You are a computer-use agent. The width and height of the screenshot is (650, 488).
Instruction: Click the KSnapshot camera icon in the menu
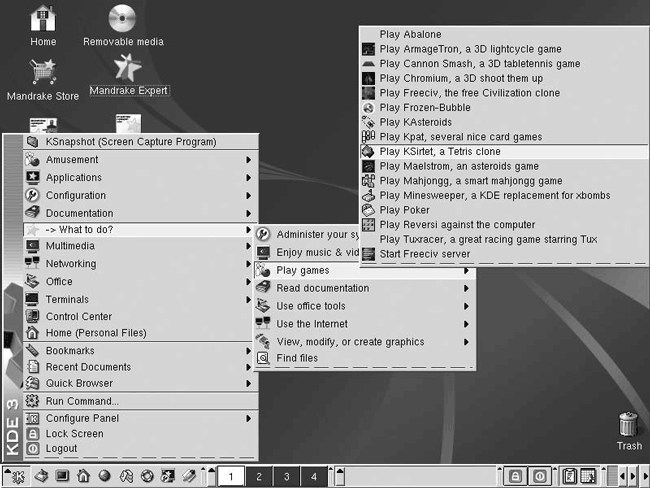33,142
